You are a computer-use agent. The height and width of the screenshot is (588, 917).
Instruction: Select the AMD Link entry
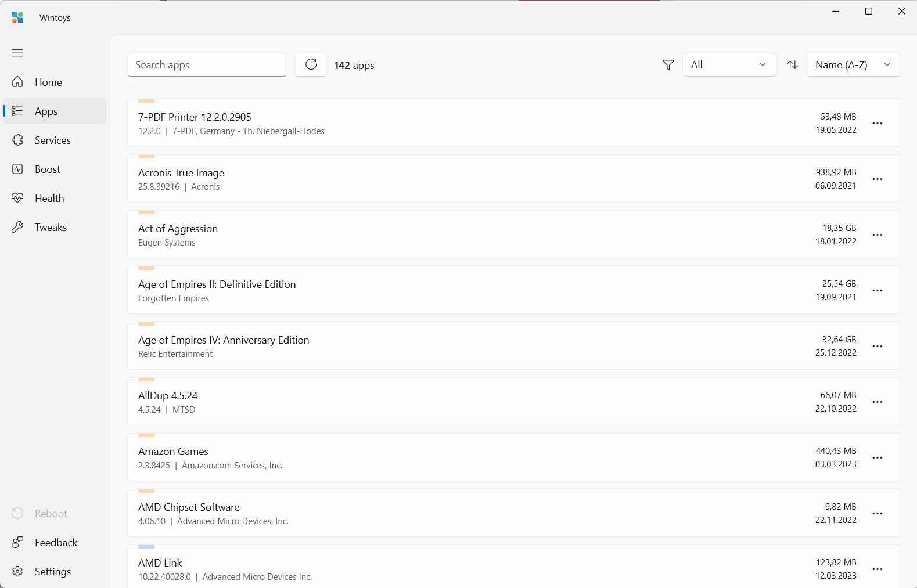(x=514, y=567)
